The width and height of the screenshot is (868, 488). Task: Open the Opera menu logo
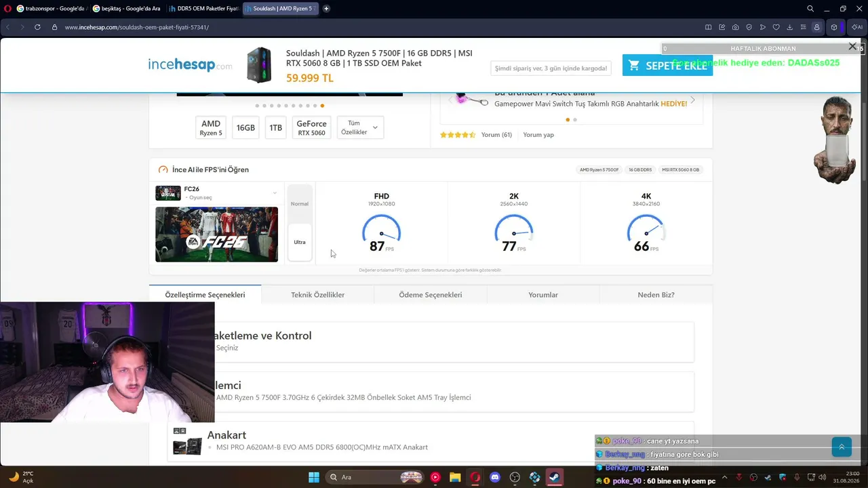click(x=7, y=9)
